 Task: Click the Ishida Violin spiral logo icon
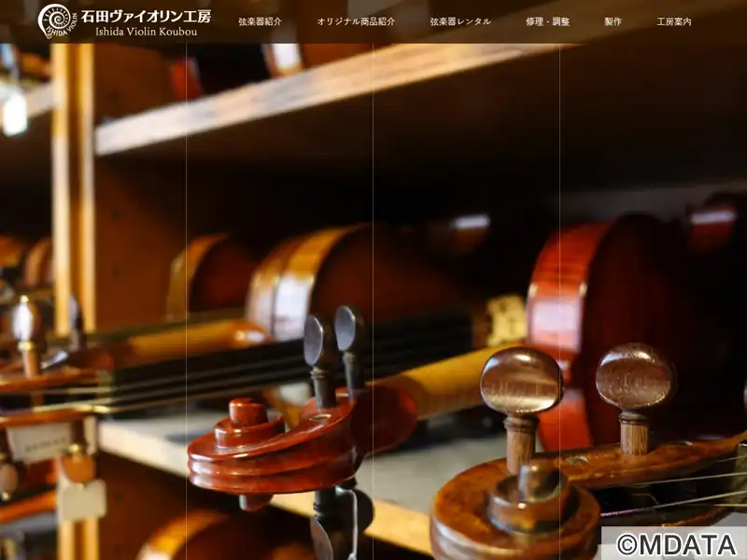coord(57,21)
